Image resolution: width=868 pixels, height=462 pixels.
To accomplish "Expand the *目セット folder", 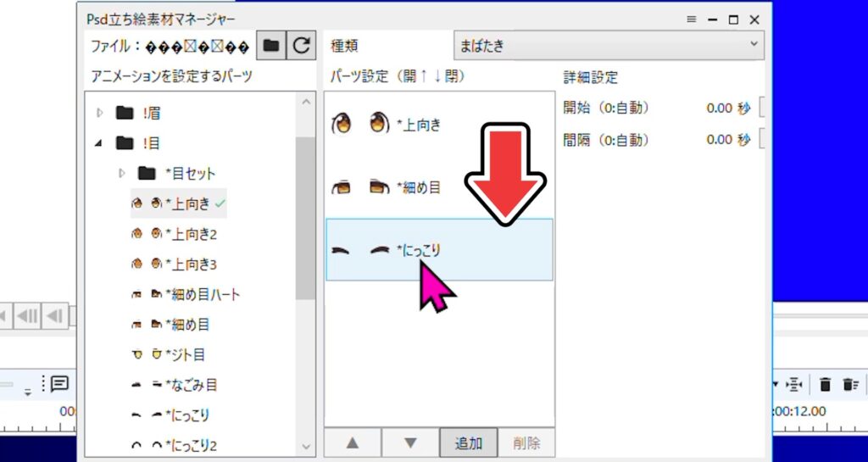I will [x=121, y=173].
